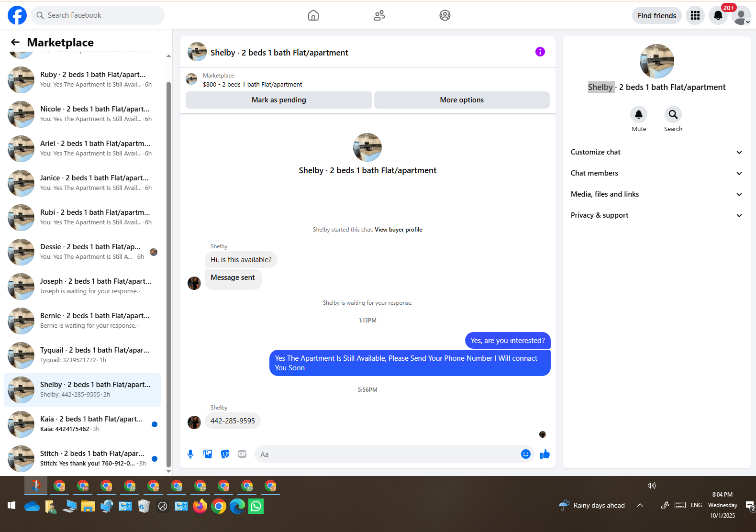Send a voice clip with microphone icon
Viewport: 756px width, 532px height.
point(190,454)
